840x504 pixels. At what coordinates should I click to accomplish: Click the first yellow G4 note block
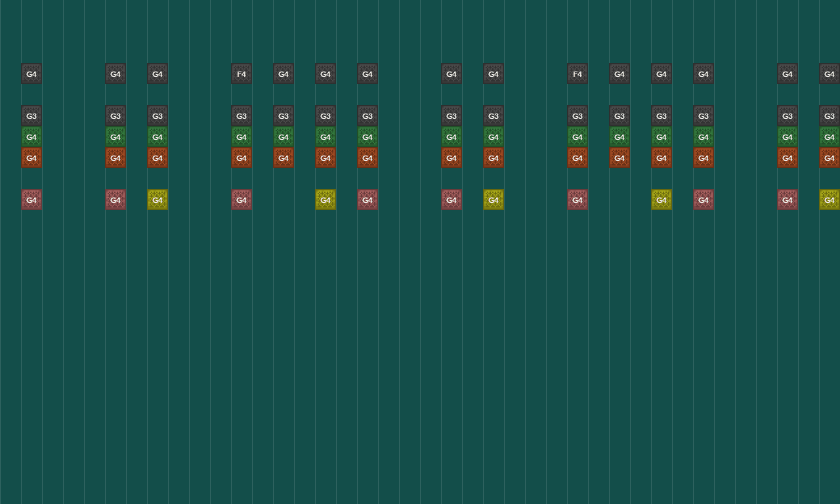[157, 199]
